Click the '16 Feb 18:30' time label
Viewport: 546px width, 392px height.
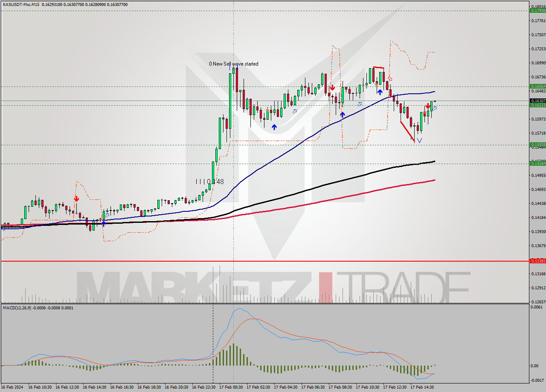pyautogui.click(x=149, y=387)
